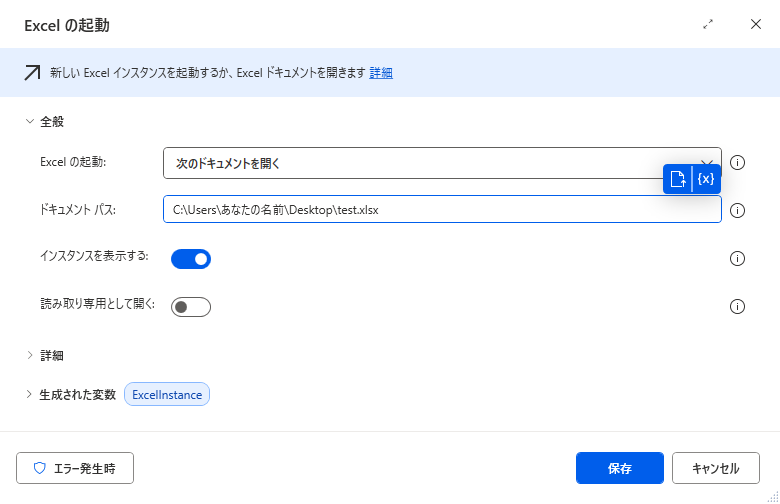This screenshot has height=504, width=780.
Task: Click the arrow icon in blue banner
Action: [x=32, y=73]
